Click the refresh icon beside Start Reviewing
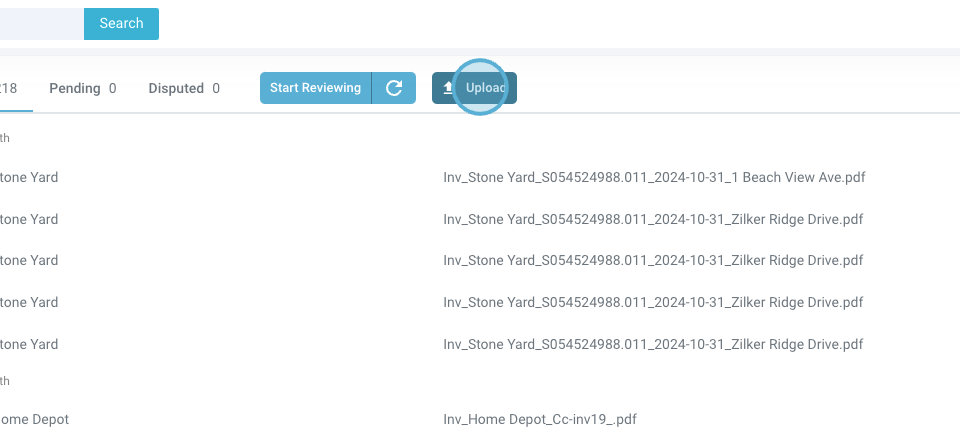Viewport: 960px width, 441px height. (394, 88)
